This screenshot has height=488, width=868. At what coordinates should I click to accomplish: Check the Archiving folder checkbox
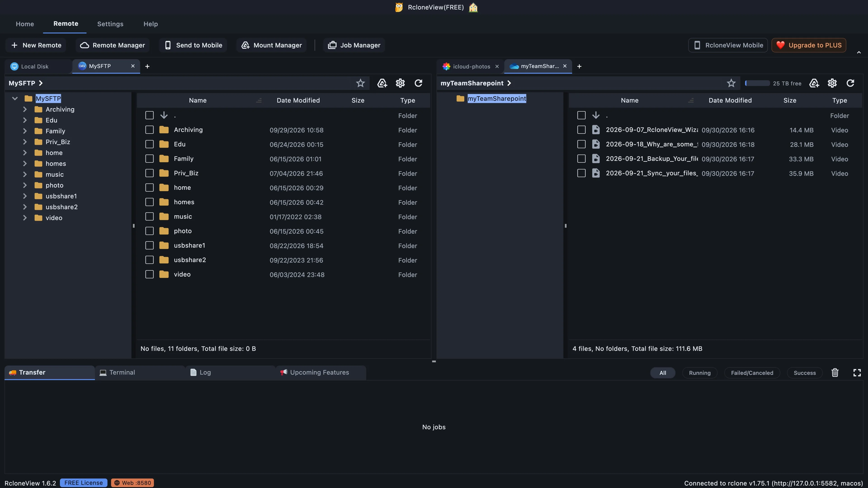point(149,130)
